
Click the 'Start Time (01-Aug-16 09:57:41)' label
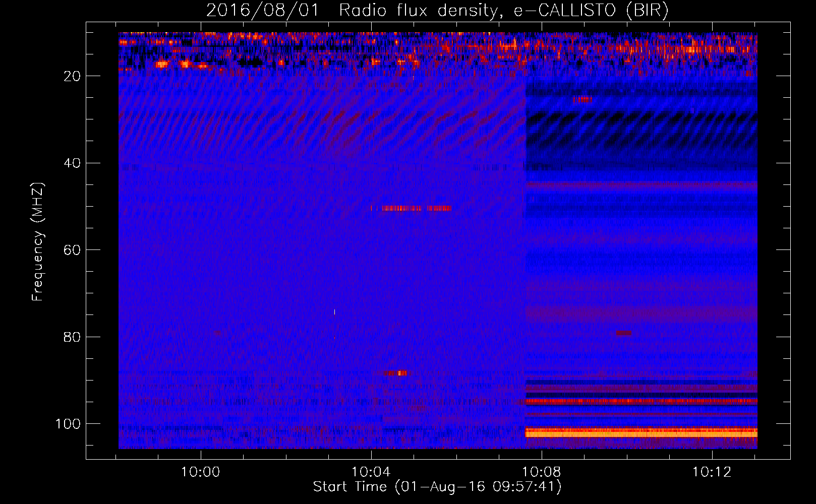coord(437,487)
